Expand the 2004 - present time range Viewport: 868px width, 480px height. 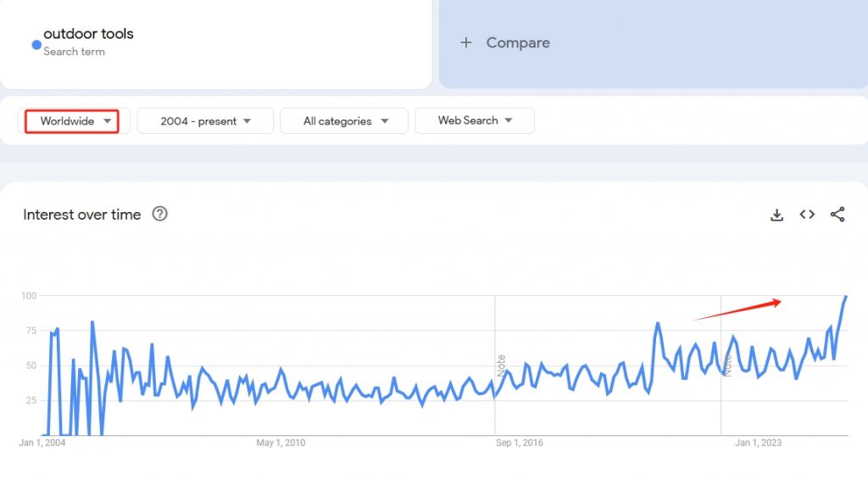pos(205,120)
